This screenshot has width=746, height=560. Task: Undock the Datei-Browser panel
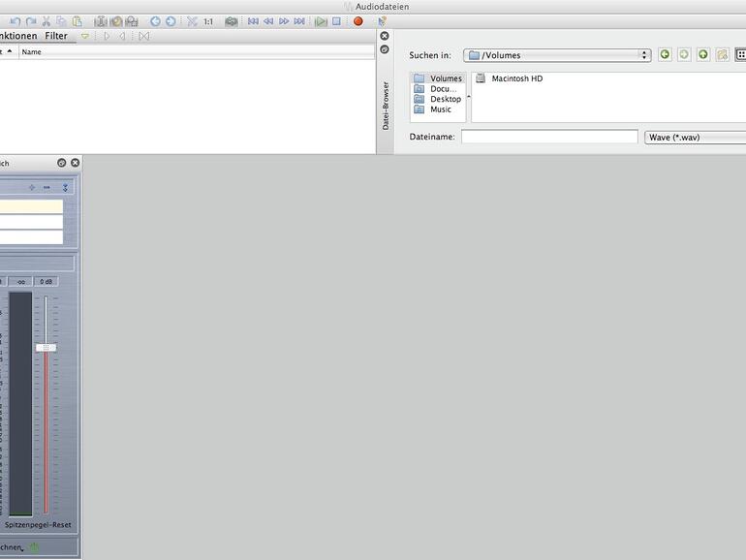click(x=385, y=49)
